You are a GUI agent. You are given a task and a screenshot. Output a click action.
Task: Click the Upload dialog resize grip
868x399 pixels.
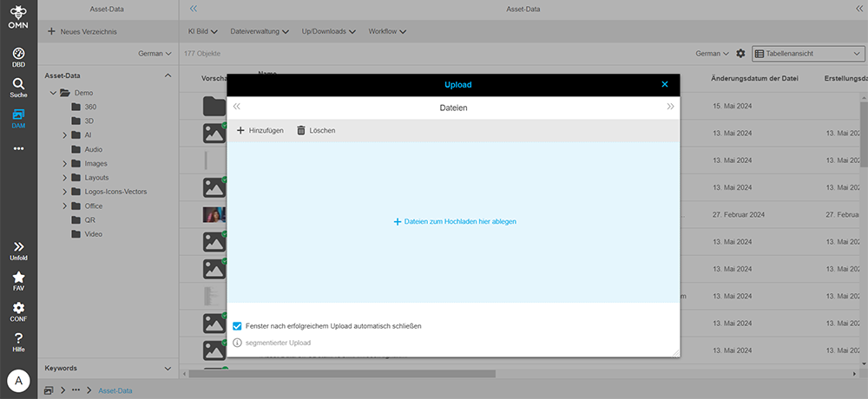coord(675,352)
